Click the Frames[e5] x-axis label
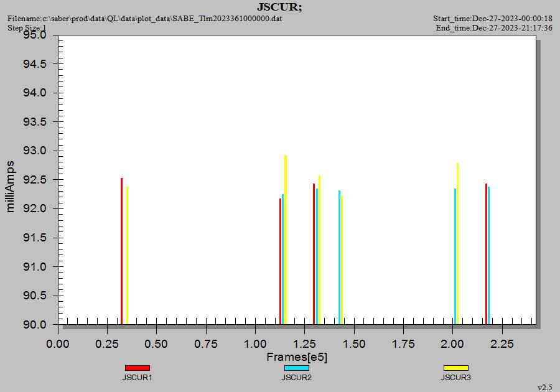The width and height of the screenshot is (560, 392). pos(297,357)
